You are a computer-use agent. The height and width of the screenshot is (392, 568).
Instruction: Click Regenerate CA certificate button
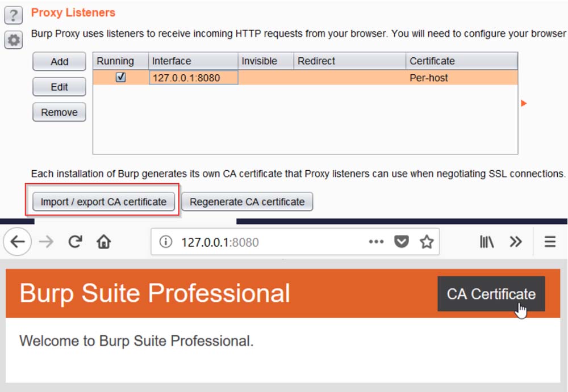point(247,201)
